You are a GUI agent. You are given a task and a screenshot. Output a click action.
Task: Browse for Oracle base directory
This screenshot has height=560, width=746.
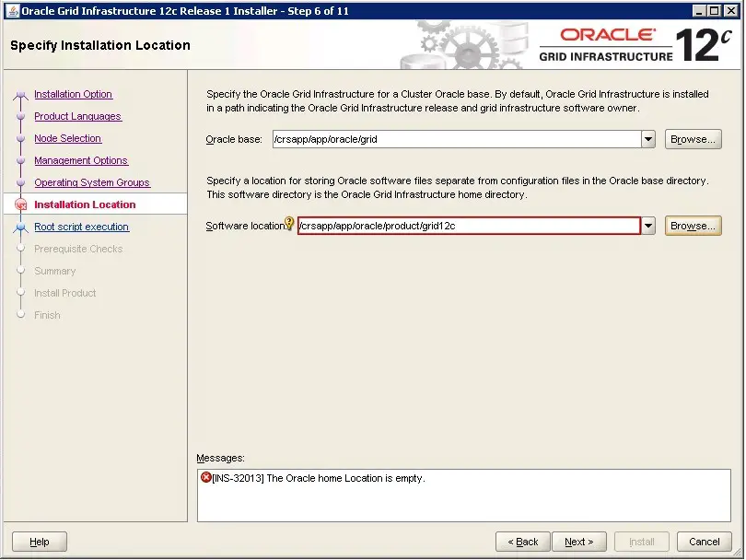click(x=694, y=139)
